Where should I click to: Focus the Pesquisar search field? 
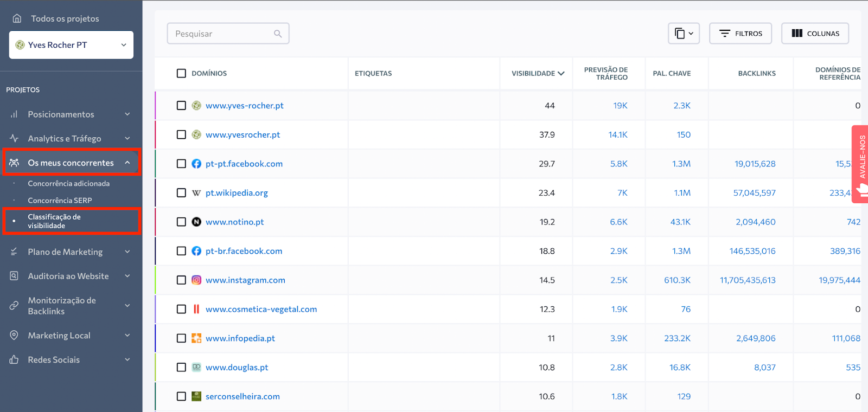[228, 34]
